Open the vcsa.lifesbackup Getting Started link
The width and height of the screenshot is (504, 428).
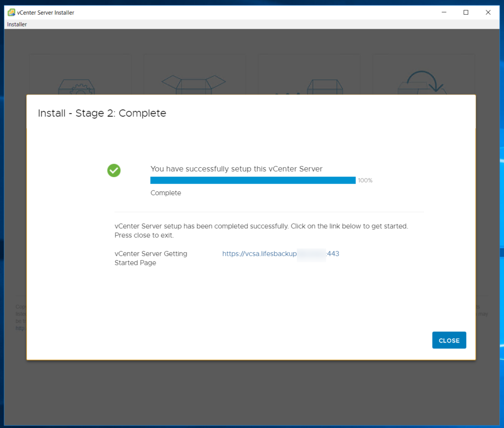pos(280,254)
